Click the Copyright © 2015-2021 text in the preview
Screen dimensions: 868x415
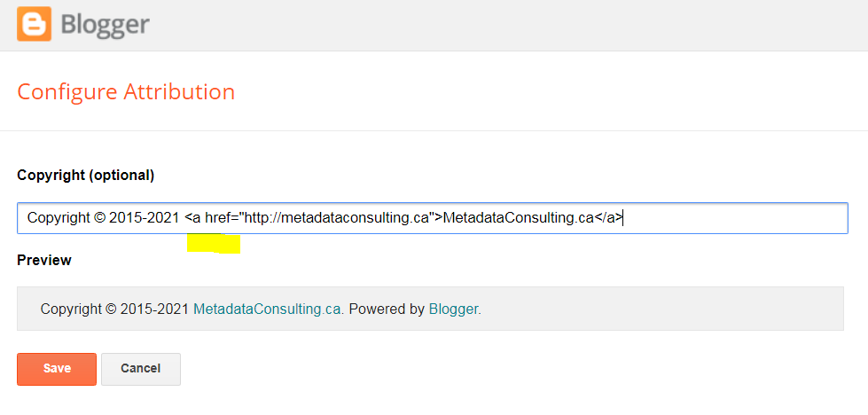pos(115,309)
